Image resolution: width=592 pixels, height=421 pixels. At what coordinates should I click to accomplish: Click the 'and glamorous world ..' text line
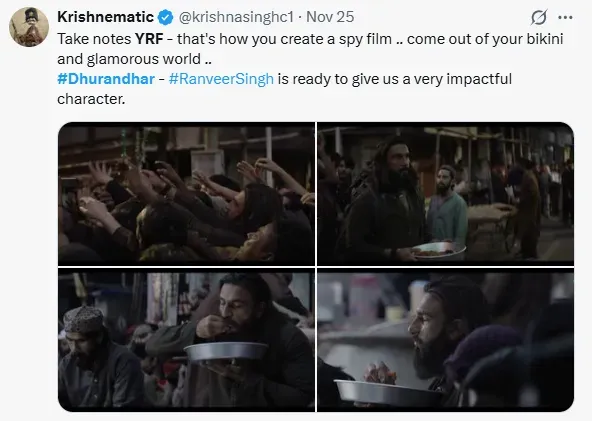[x=134, y=59]
